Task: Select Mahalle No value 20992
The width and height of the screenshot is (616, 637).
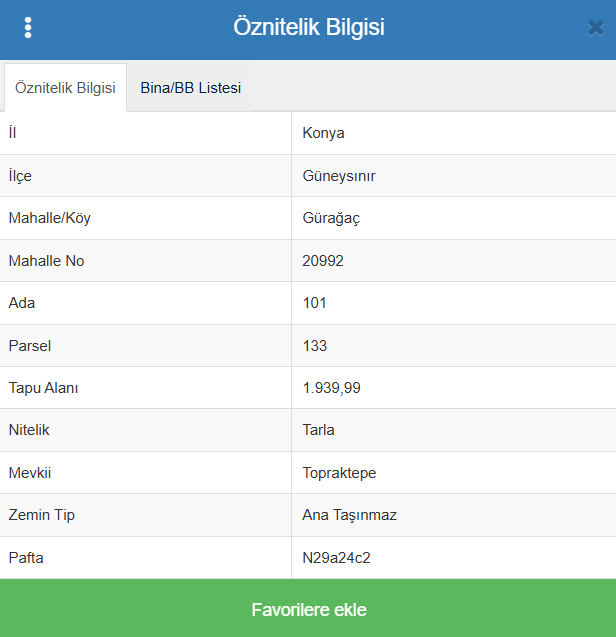Action: (x=323, y=261)
